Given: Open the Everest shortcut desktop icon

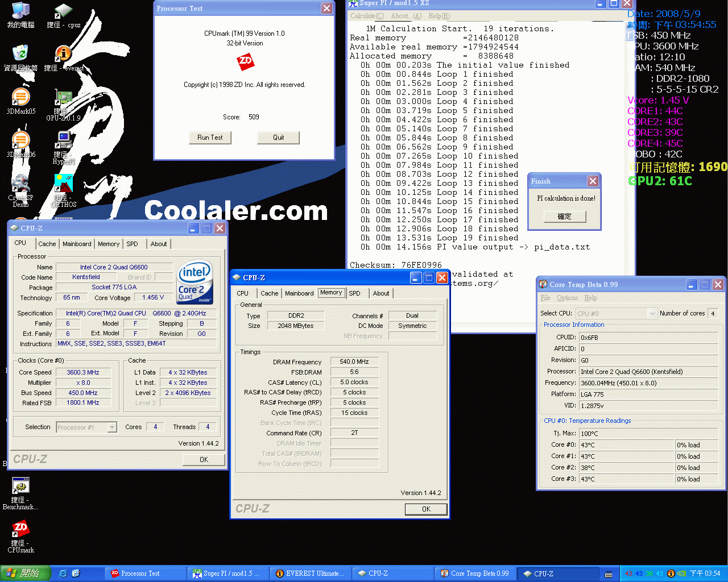Looking at the screenshot, I should (x=63, y=57).
